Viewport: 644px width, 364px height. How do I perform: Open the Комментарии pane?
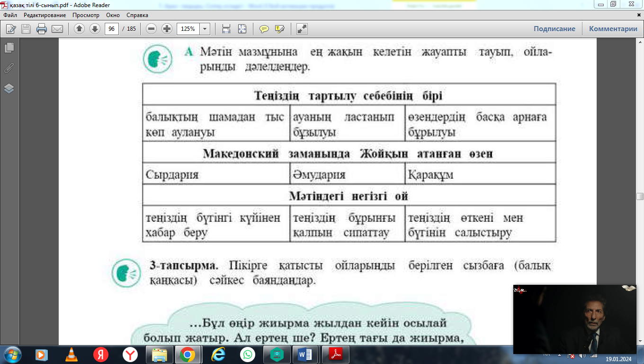[x=613, y=29]
